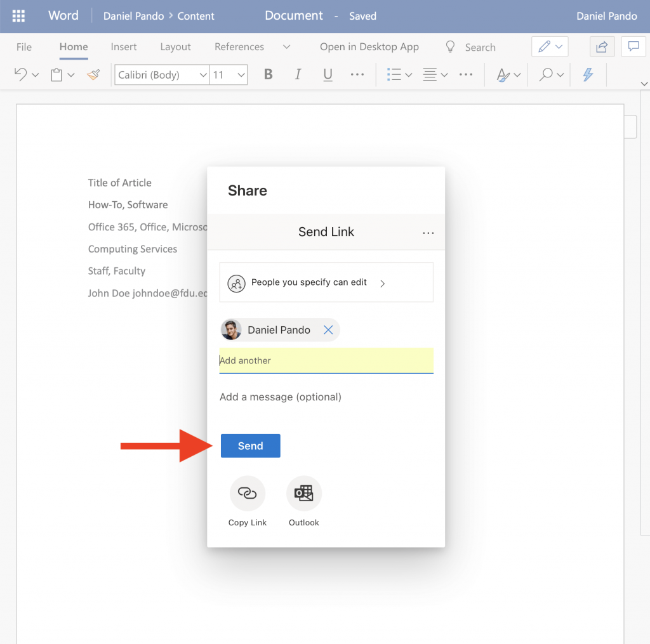Open the app launcher waffle icon
Screen dimensions: 650x644
pyautogui.click(x=18, y=16)
